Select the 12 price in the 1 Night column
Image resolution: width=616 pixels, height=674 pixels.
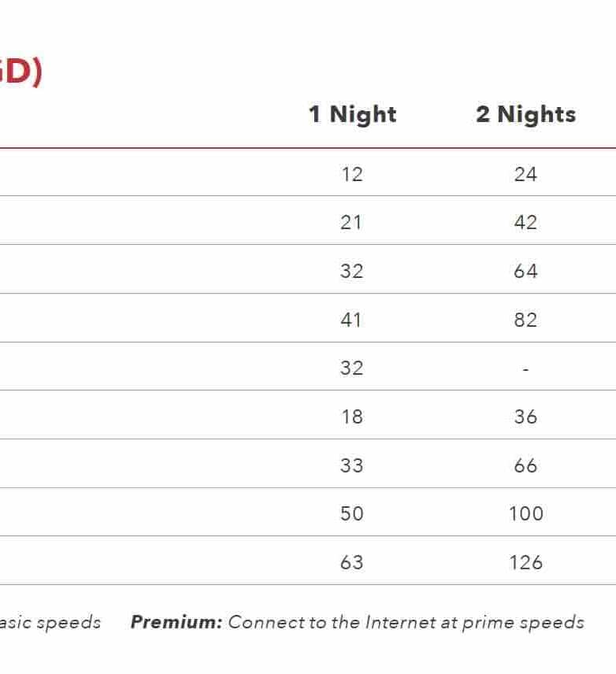point(352,174)
